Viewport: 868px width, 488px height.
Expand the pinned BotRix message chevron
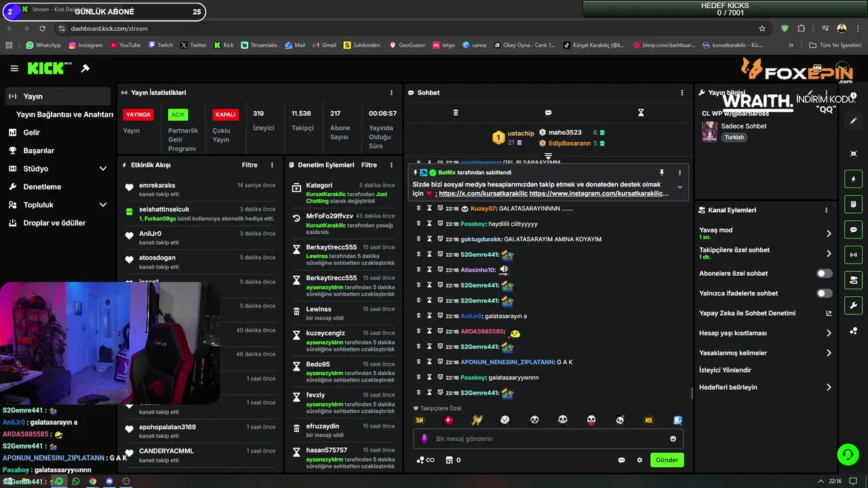(679, 188)
